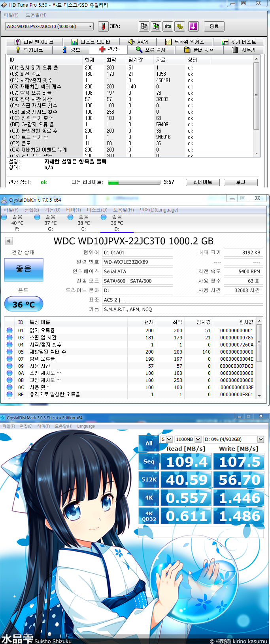Open the 지우기 erase tab
The width and height of the screenshot is (270, 644).
pos(244,50)
